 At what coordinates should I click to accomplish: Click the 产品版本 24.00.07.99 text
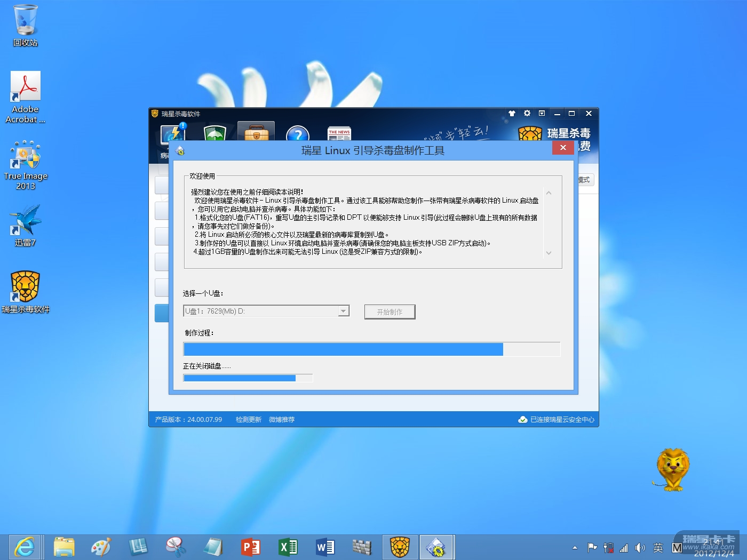188,420
